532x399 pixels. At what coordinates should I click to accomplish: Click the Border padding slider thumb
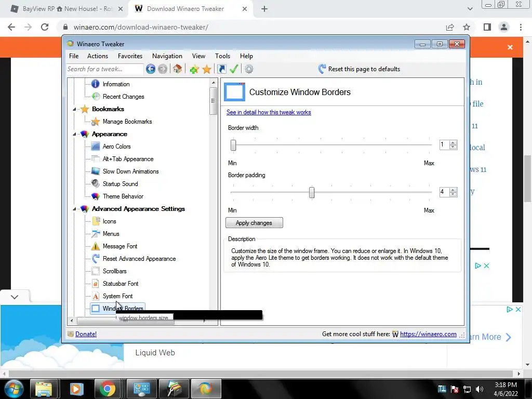coord(312,192)
